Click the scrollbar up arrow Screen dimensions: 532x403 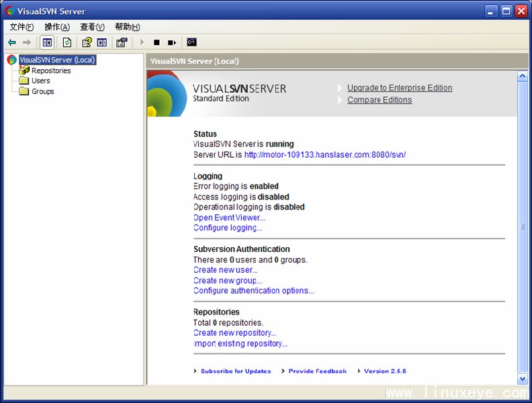523,76
